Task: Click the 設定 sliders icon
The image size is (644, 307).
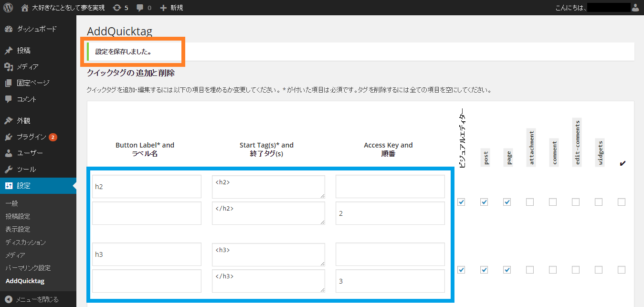Action: 9,186
